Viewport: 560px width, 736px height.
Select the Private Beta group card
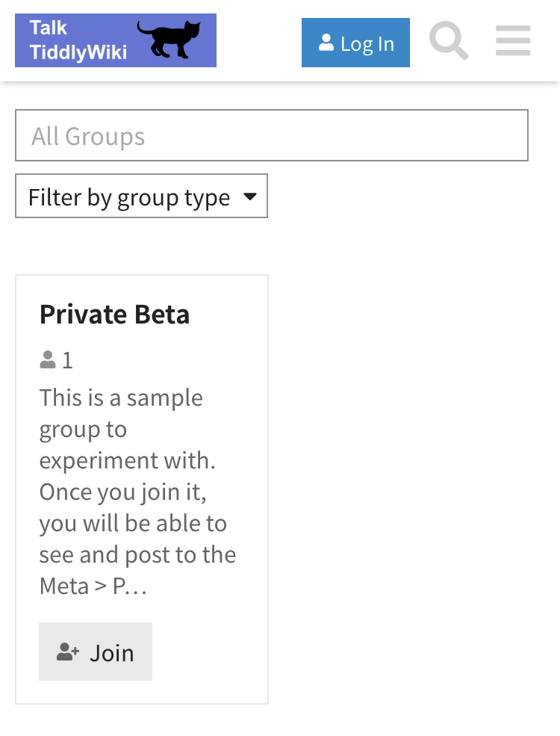(x=142, y=489)
